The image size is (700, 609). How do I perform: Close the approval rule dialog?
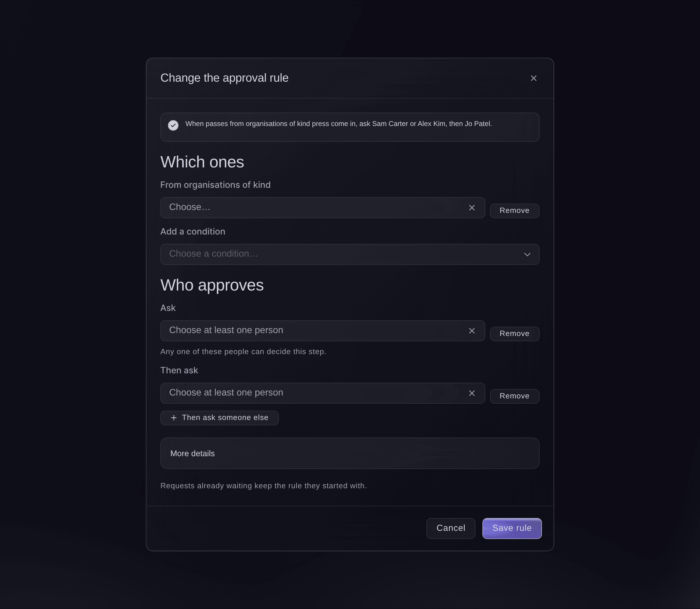click(x=533, y=78)
